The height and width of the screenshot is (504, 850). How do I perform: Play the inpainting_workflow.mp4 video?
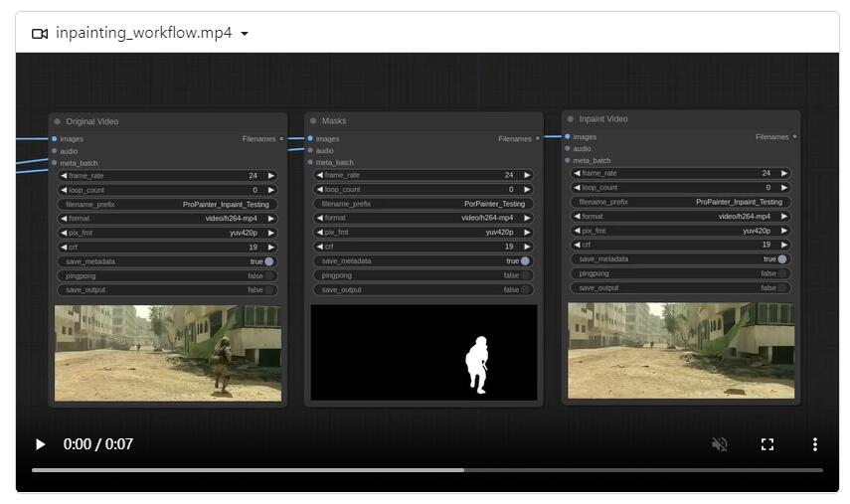[x=40, y=444]
